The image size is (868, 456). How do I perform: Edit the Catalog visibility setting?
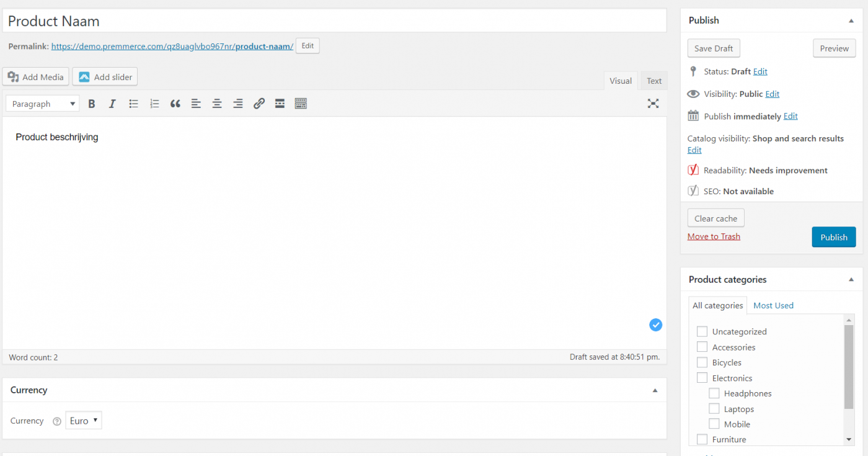coord(694,150)
